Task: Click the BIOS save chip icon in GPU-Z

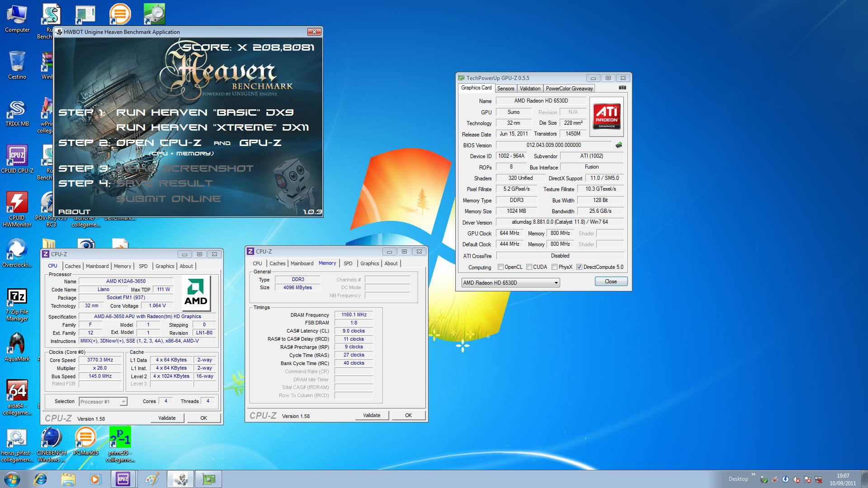Action: pos(619,145)
